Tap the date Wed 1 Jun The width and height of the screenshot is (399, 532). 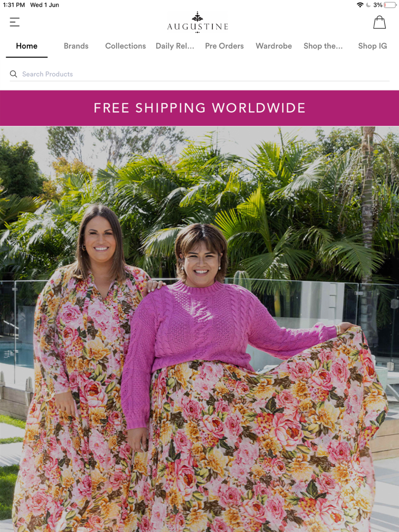click(x=45, y=5)
